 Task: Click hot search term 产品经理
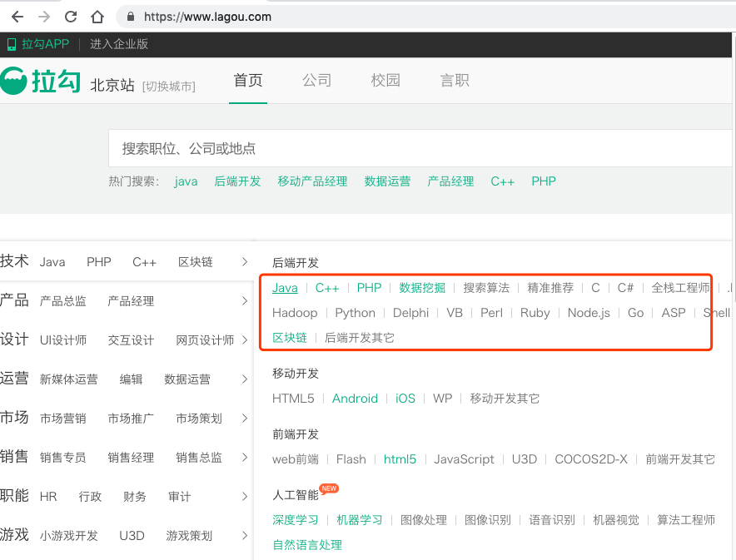point(450,181)
